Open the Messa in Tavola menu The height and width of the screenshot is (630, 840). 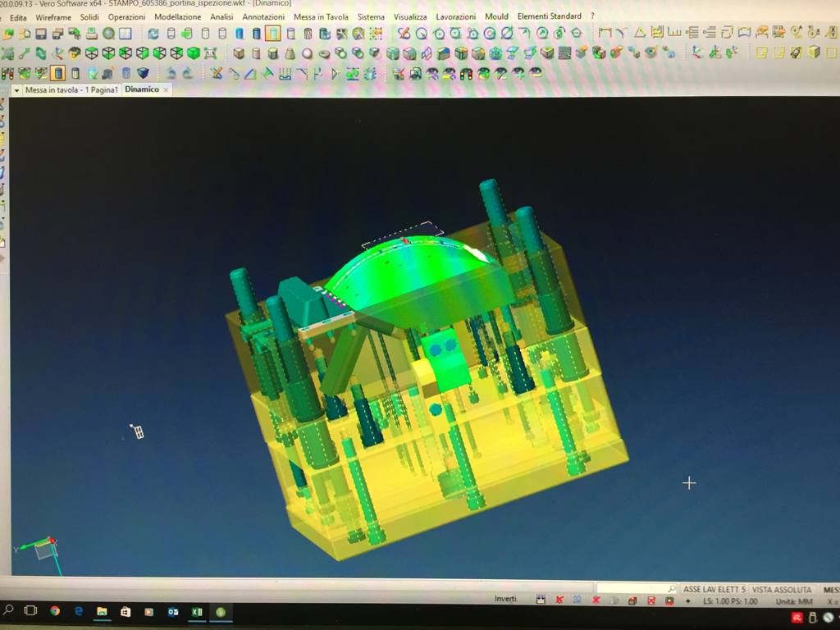click(321, 17)
